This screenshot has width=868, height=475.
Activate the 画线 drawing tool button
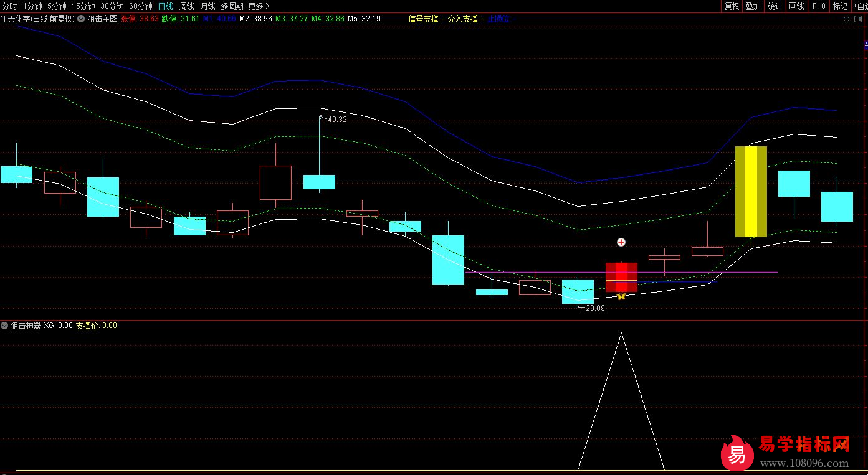(796, 6)
